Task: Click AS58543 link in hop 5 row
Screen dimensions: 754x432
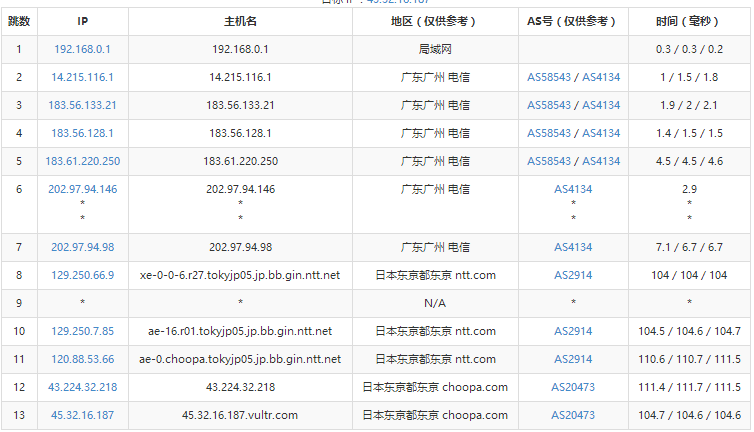Action: [x=549, y=161]
